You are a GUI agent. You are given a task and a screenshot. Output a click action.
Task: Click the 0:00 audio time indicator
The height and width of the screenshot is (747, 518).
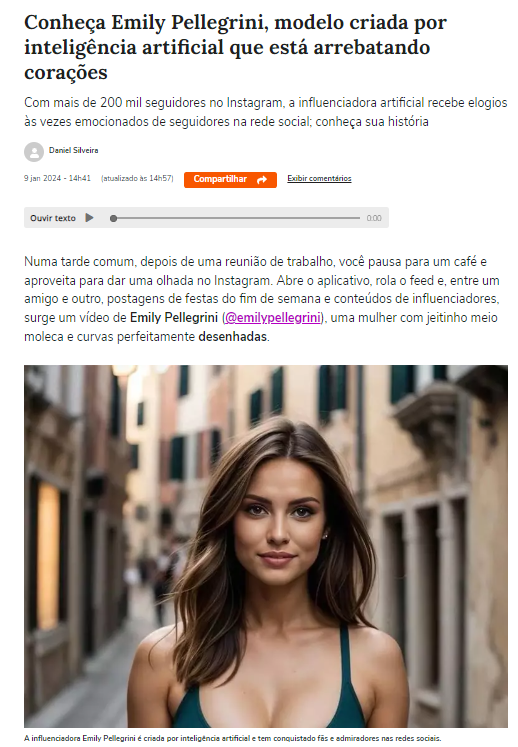(x=374, y=218)
